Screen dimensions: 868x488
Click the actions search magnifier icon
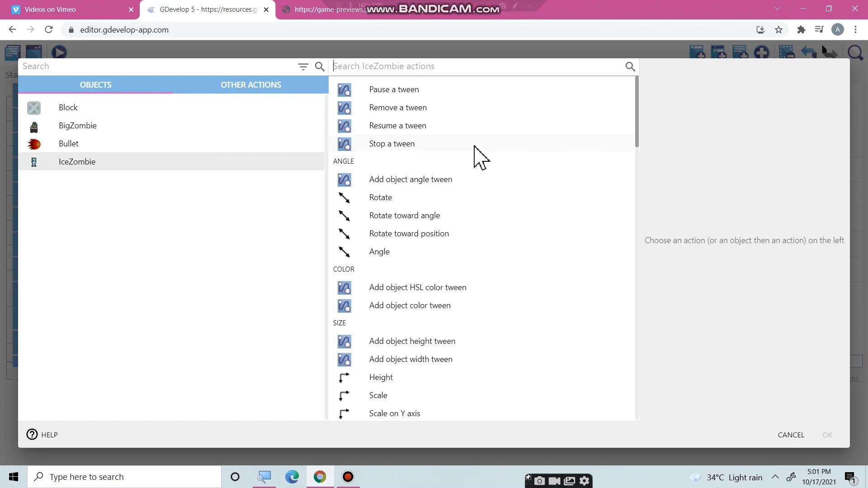point(630,66)
